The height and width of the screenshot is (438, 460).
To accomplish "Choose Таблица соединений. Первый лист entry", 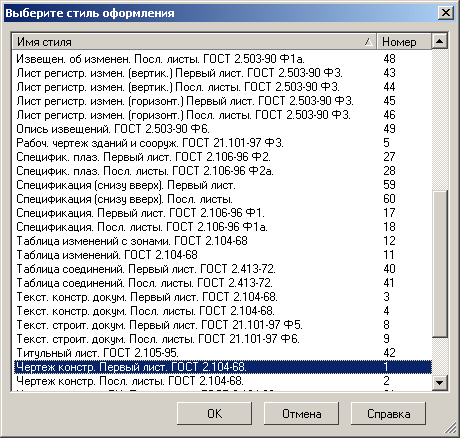I will click(222, 269).
